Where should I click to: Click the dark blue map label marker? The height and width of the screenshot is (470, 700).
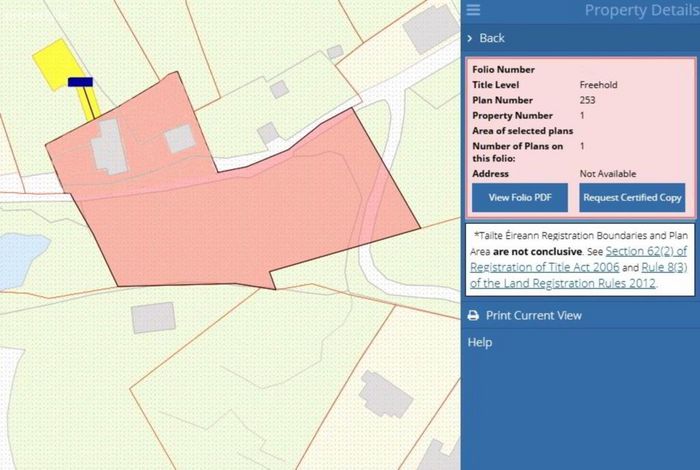click(x=80, y=82)
